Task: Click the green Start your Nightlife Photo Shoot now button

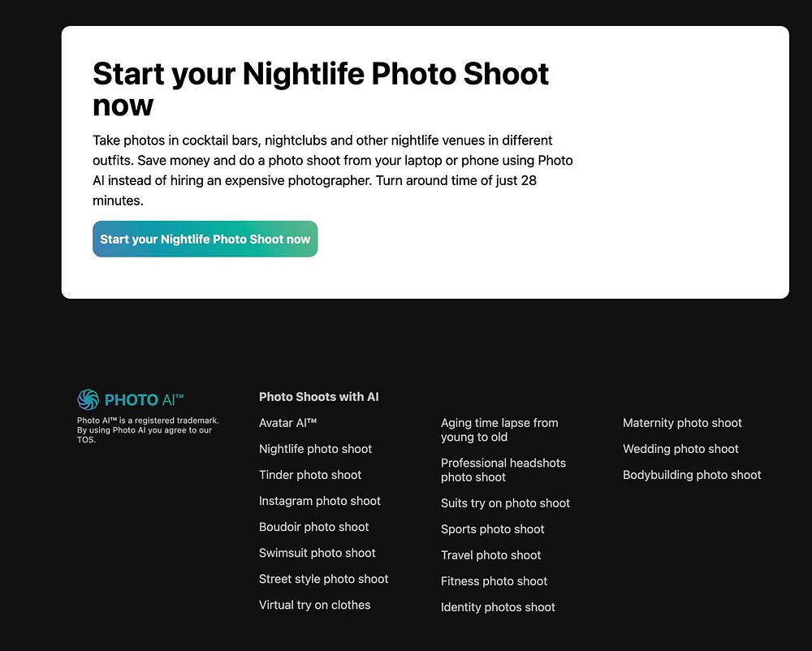Action: tap(205, 239)
